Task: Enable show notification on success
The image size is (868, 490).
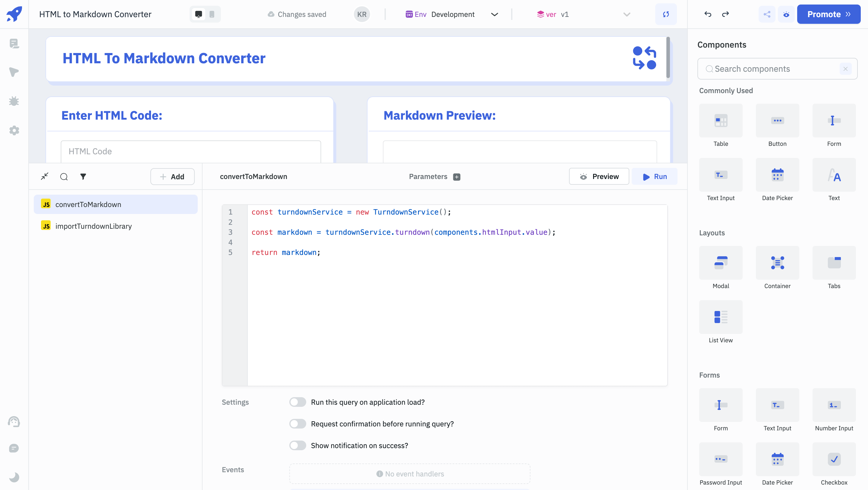Action: click(297, 445)
